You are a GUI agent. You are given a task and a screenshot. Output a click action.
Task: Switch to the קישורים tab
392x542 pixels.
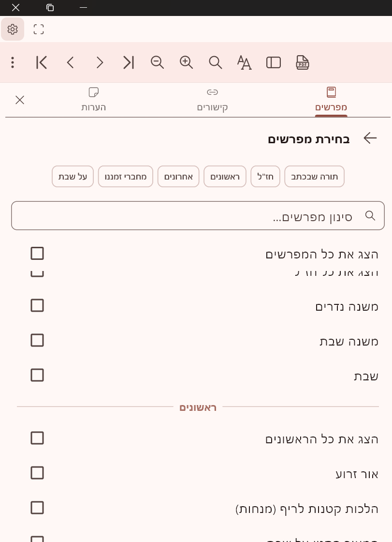coord(212,99)
